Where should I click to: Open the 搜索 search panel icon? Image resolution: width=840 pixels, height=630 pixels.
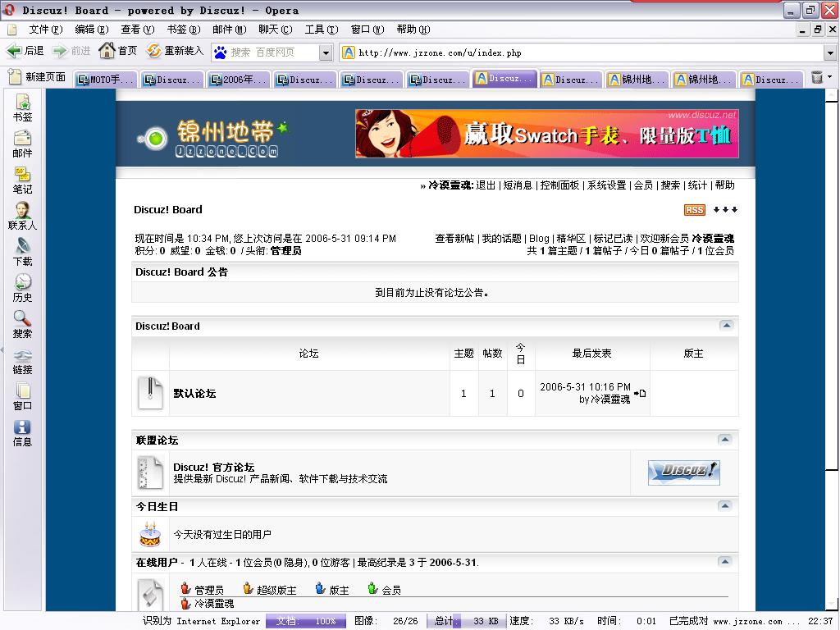(22, 325)
